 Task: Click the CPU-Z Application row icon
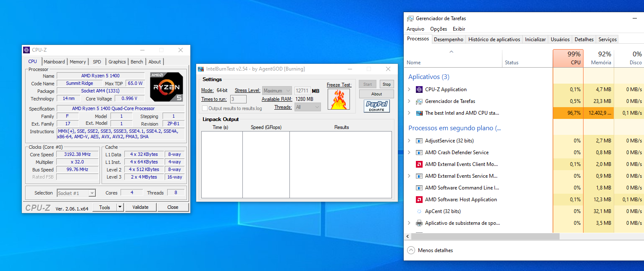[419, 89]
